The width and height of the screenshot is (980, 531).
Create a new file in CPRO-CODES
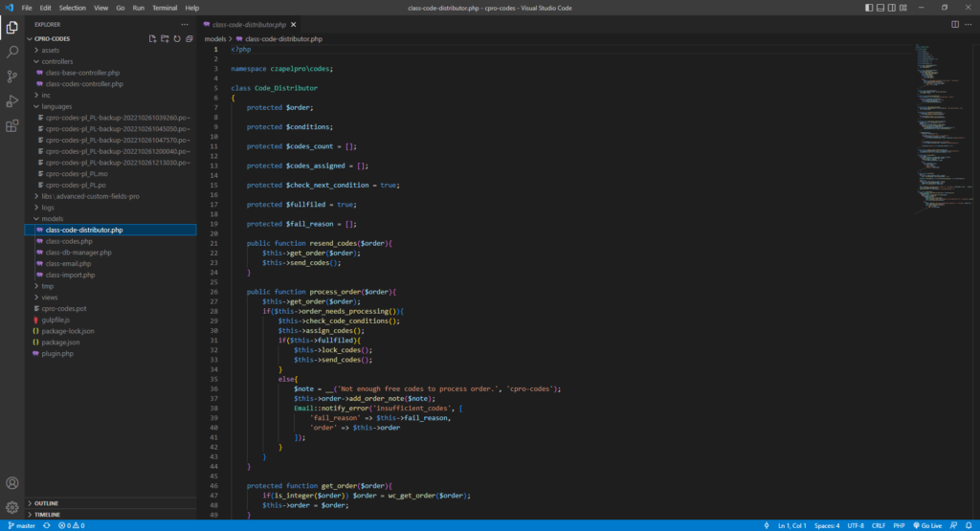152,38
